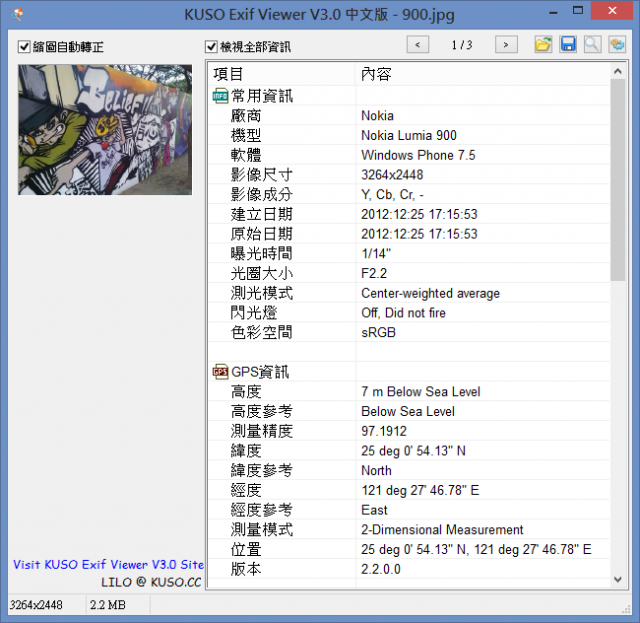The image size is (640, 623).
Task: Select the 原始日期 row label
Action: coord(262,234)
